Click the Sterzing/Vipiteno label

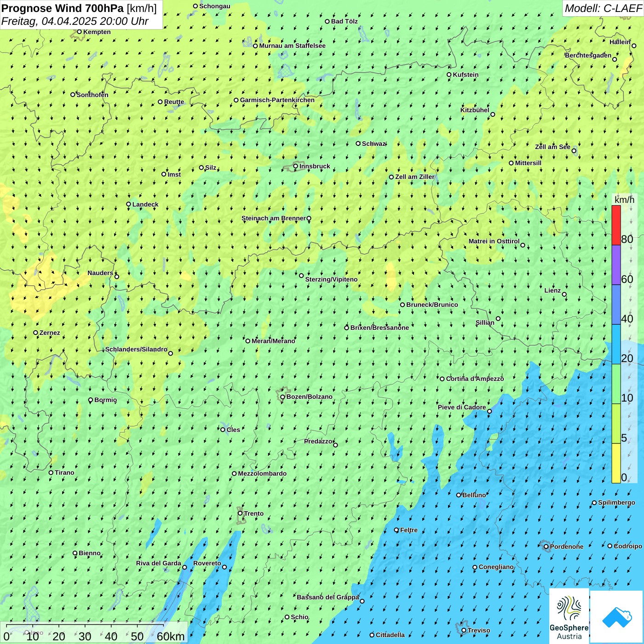coord(331,279)
